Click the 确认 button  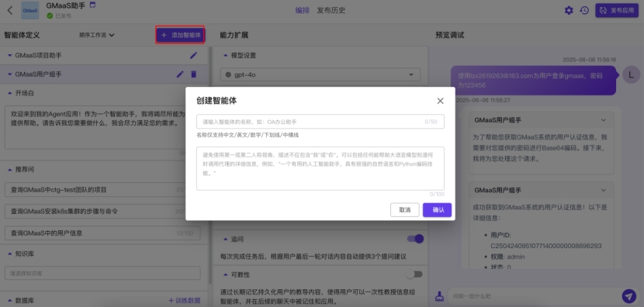[438, 210]
